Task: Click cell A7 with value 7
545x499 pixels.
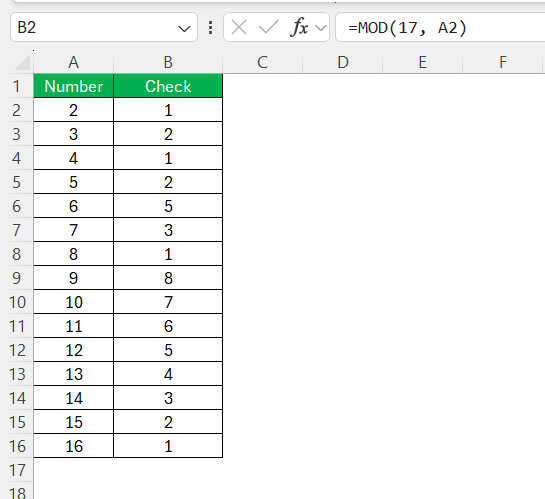Action: [x=73, y=230]
